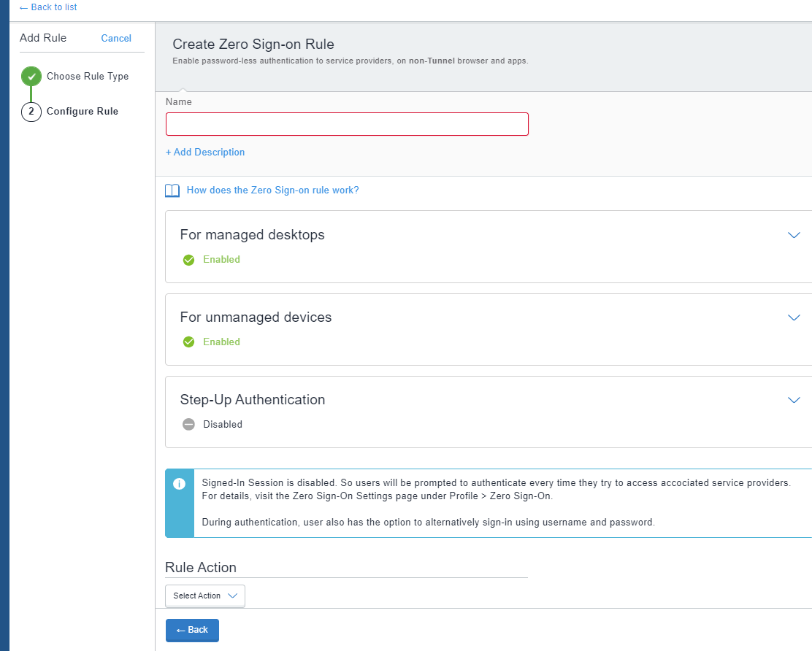Open How does the Zero Sign-on rule work
The image size is (812, 651).
(272, 190)
